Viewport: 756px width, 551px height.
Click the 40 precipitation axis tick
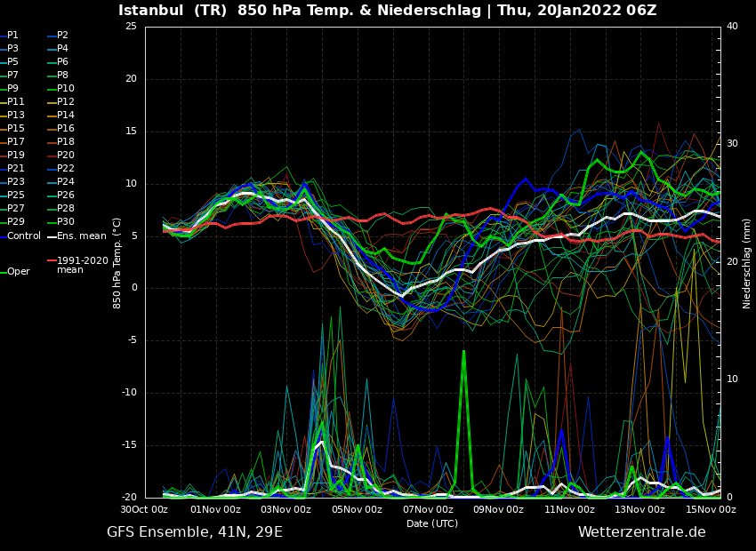click(732, 27)
